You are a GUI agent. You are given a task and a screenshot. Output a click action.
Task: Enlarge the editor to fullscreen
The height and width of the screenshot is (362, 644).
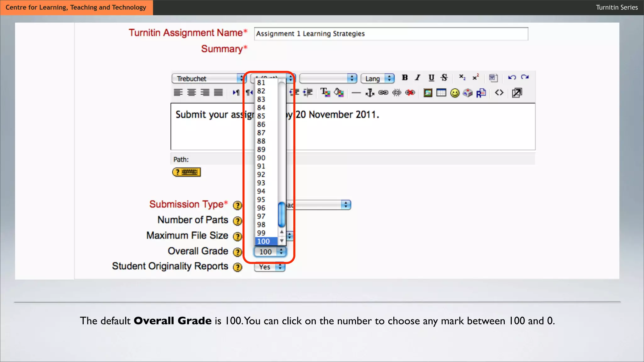pos(517,93)
